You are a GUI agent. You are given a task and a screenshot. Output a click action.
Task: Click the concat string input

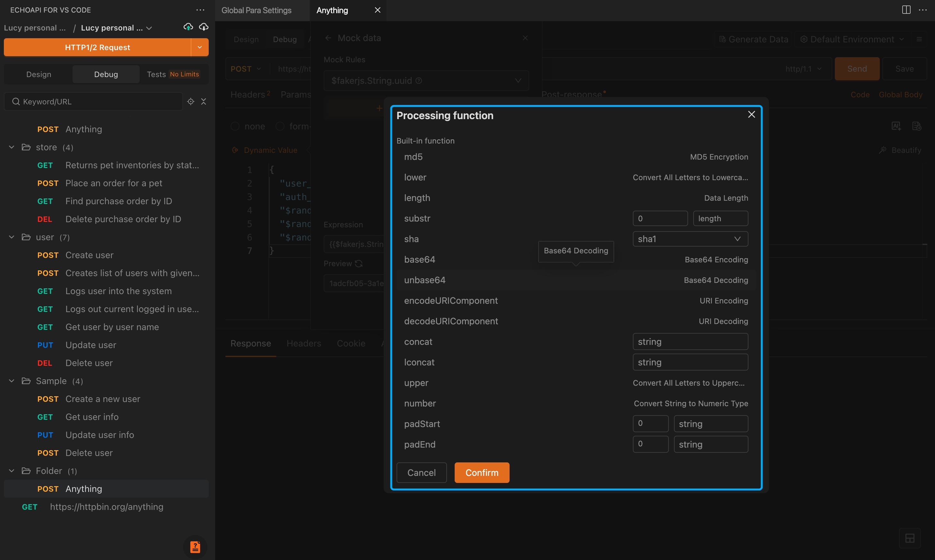(x=690, y=342)
